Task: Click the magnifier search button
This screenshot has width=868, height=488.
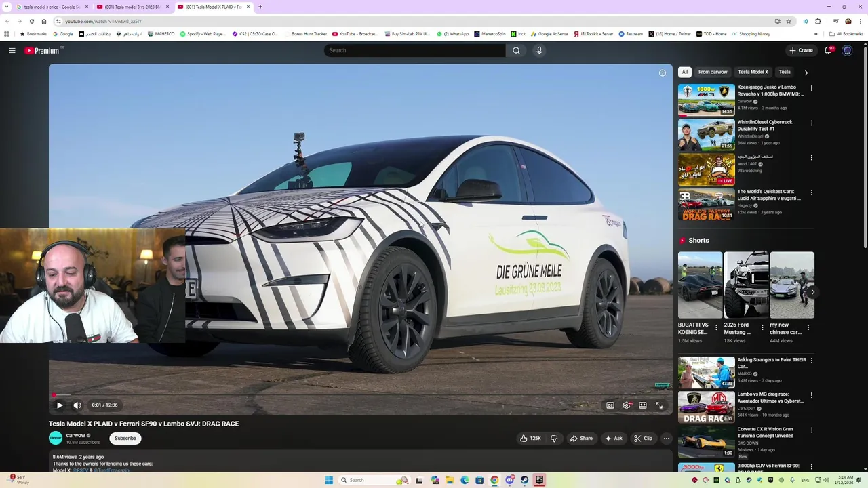Action: [x=516, y=50]
